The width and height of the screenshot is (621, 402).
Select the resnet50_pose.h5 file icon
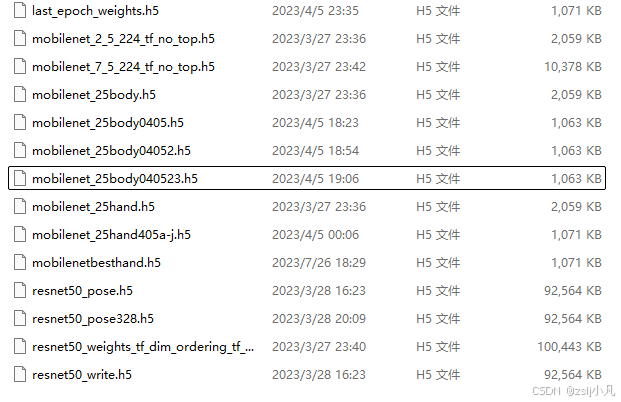click(x=20, y=290)
